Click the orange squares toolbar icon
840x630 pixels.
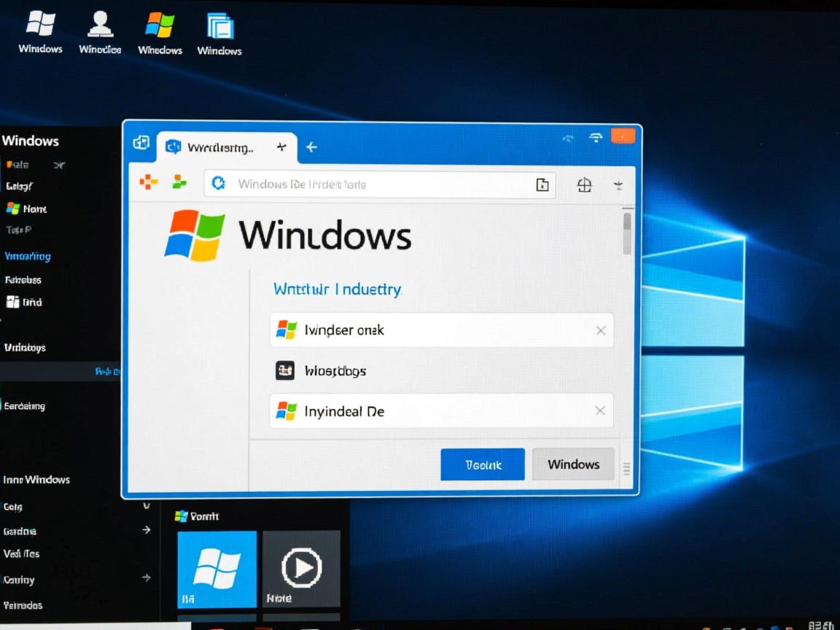[149, 183]
